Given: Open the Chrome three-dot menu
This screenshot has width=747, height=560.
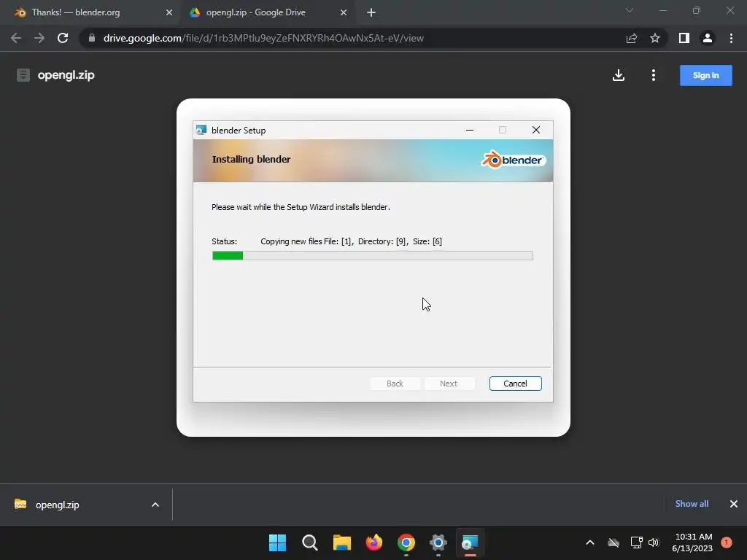Looking at the screenshot, I should [731, 38].
